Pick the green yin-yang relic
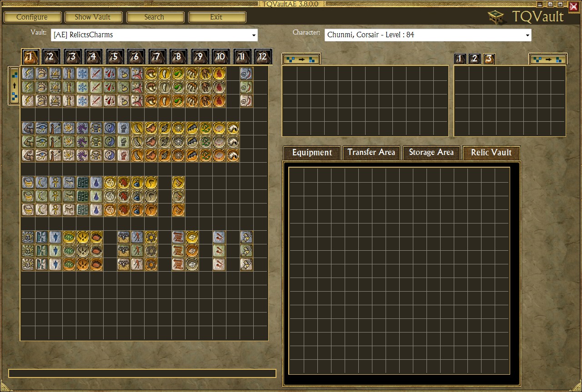 [110, 142]
